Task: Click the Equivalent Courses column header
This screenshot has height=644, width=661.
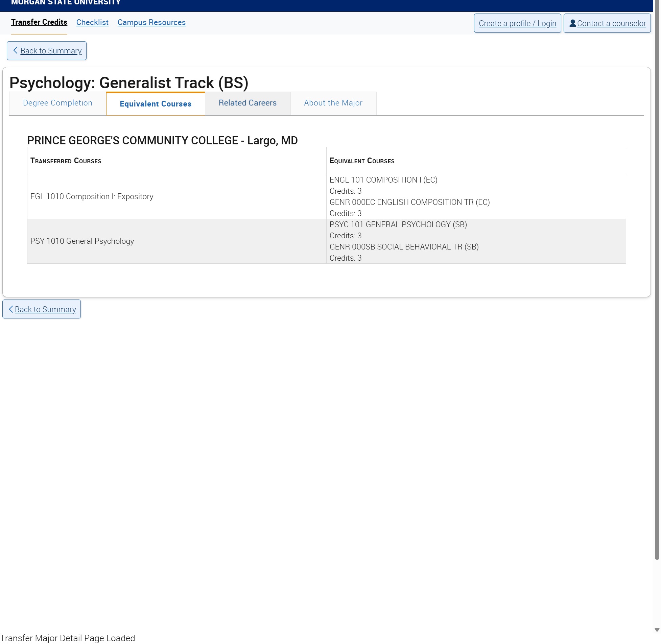Action: point(476,161)
